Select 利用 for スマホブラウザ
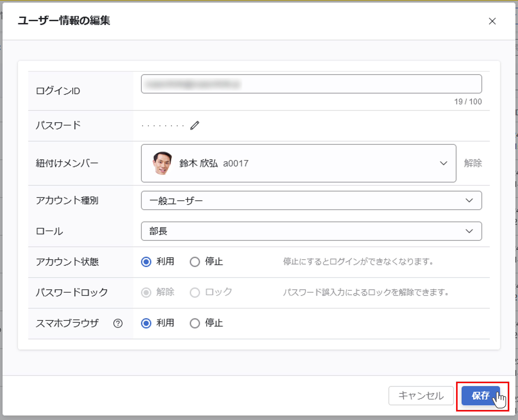The width and height of the screenshot is (518, 420). point(146,323)
